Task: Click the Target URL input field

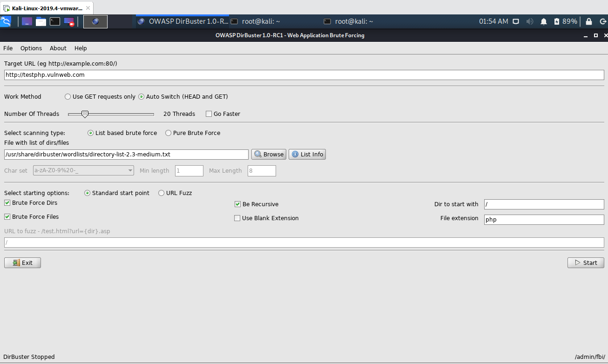Action: click(x=304, y=75)
